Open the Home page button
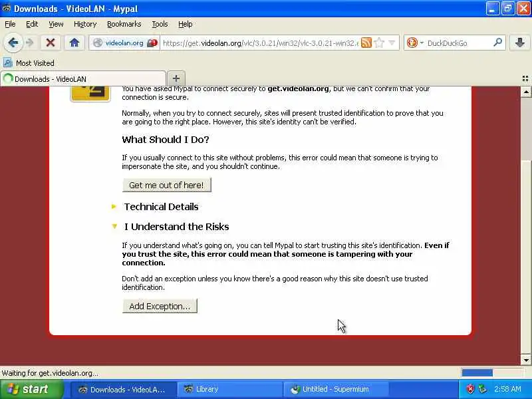This screenshot has height=399, width=532. coord(74,43)
